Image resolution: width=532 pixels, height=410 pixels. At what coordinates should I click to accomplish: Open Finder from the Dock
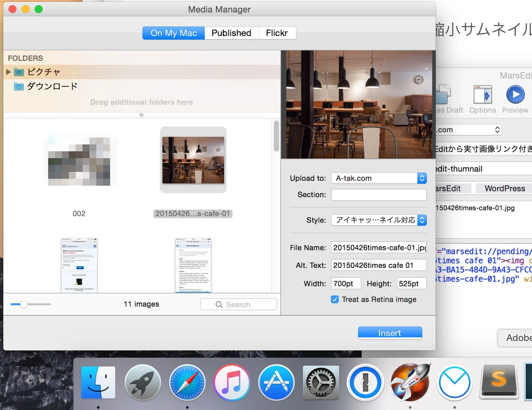click(98, 382)
